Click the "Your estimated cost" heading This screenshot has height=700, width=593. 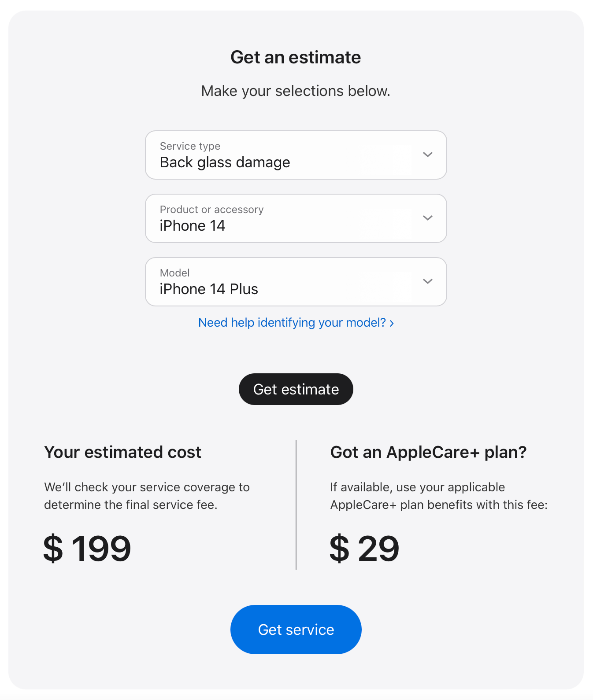[x=122, y=452]
